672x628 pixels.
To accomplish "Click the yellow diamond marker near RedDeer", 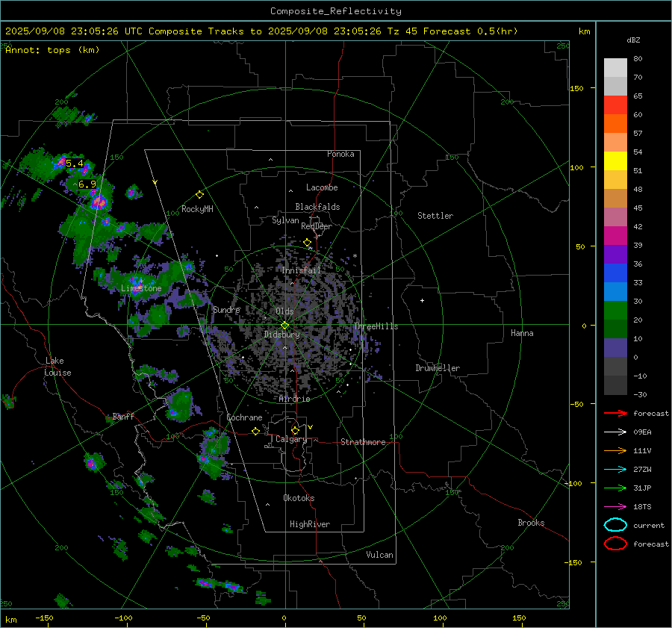I will [x=308, y=243].
